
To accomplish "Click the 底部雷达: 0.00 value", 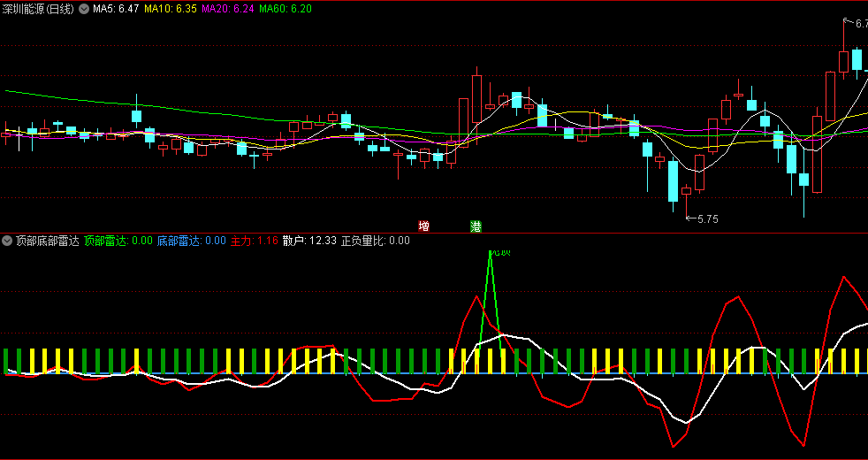I will (x=192, y=241).
